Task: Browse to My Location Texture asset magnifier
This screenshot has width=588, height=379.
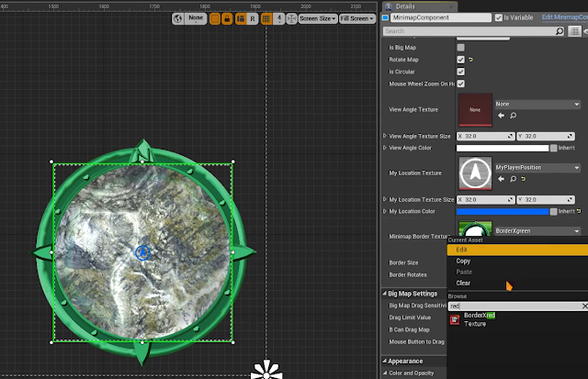Action: click(x=513, y=179)
